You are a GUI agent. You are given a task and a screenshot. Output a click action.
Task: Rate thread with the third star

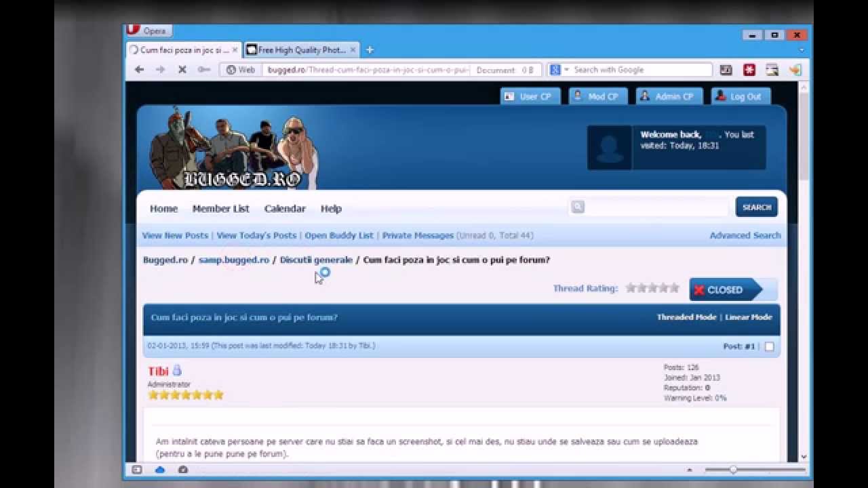point(652,288)
